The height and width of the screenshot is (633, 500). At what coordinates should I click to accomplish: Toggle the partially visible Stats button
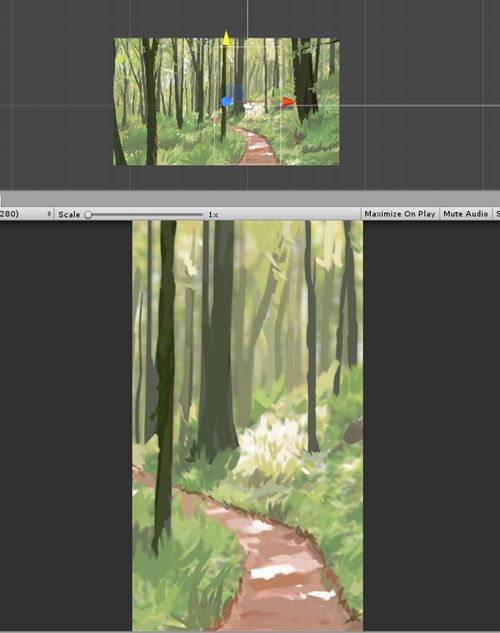(497, 214)
